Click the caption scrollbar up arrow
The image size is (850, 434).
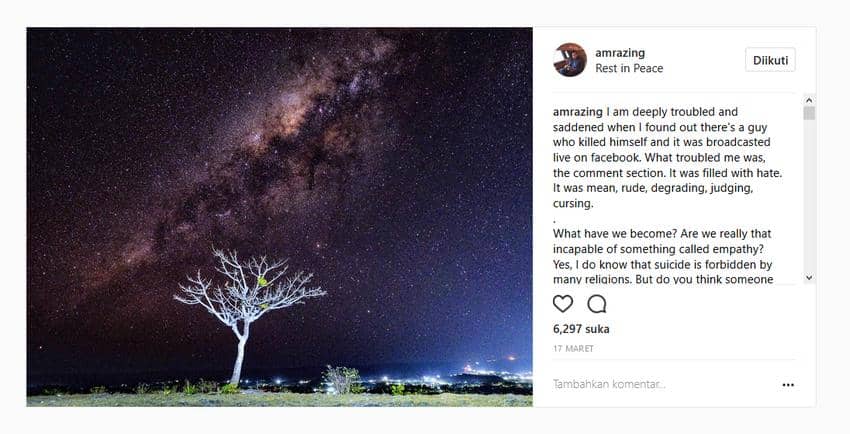pos(809,100)
